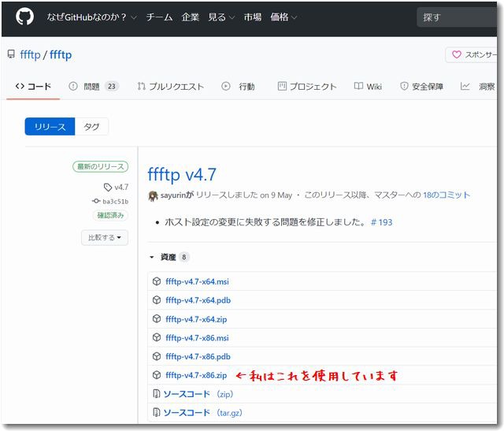Viewport: 504px width, 431px height.
Task: Download ffftp-v4.7-x86.zip file
Action: 196,375
